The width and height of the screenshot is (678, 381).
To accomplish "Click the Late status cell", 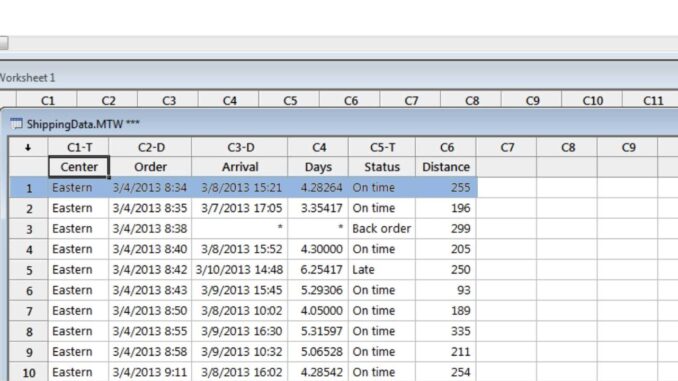I will [382, 270].
